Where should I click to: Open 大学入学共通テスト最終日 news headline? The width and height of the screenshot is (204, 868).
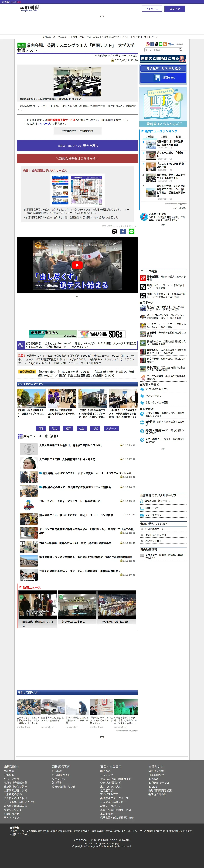tap(71, 445)
